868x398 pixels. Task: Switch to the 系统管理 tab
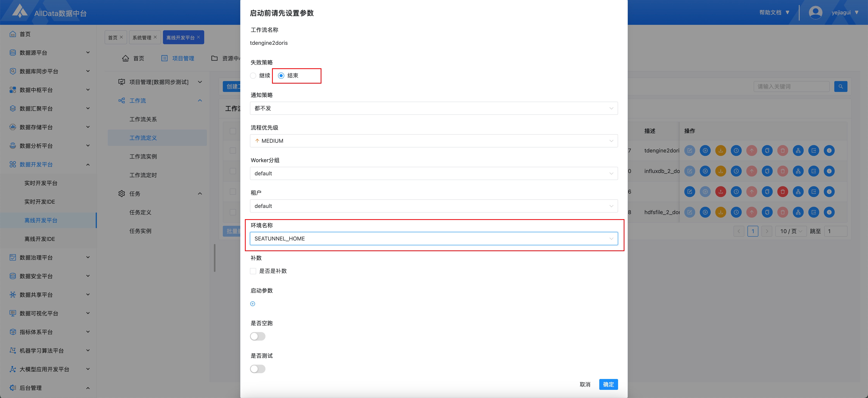[x=142, y=37]
